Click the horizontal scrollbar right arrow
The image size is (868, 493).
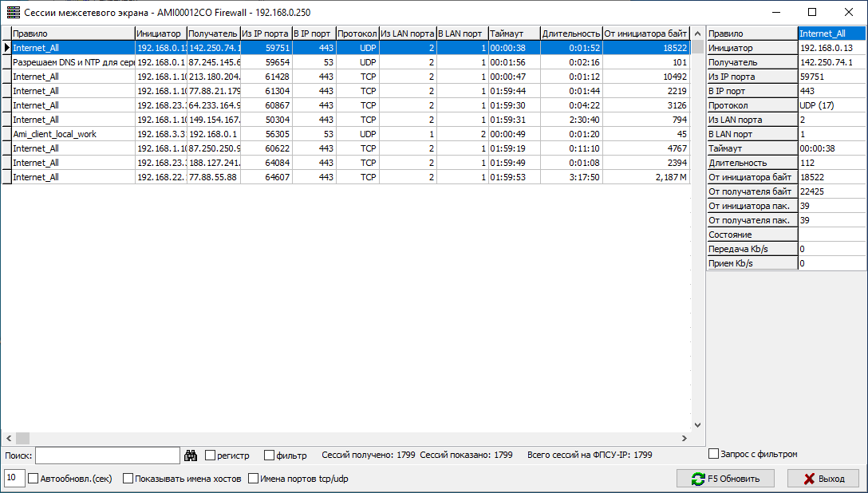(x=683, y=439)
